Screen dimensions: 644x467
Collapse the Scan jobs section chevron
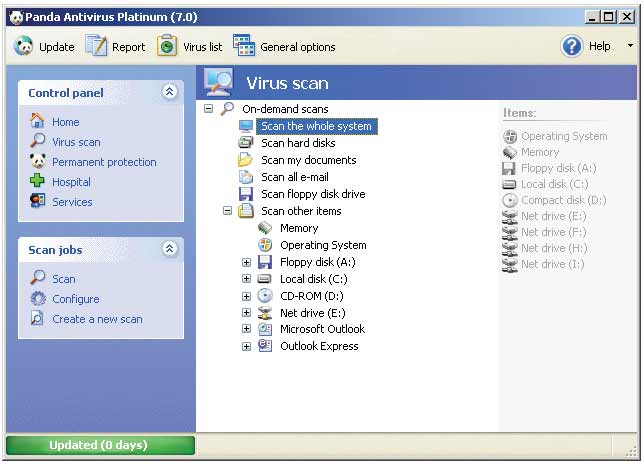pyautogui.click(x=169, y=249)
